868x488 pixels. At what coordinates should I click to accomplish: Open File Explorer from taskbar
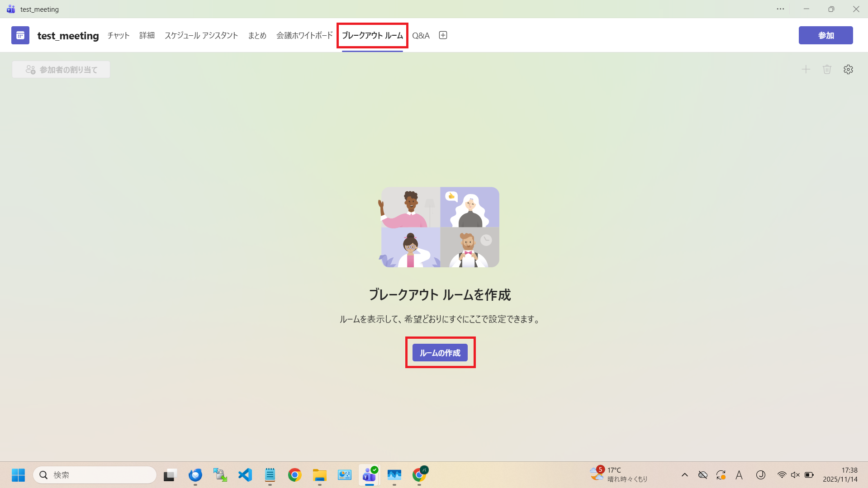coord(319,475)
